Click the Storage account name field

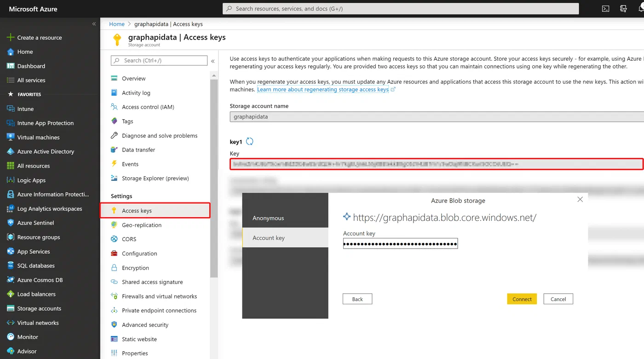(x=437, y=117)
